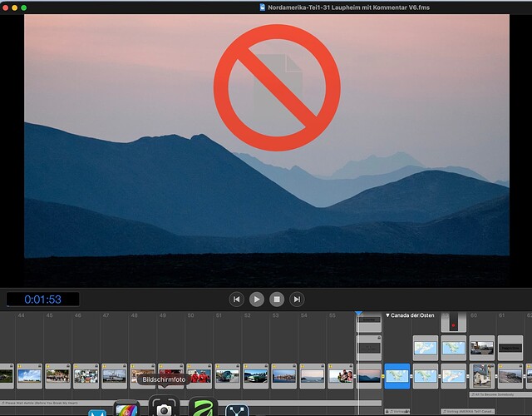
Task: Open the branching arrows app in Dock
Action: 237,410
